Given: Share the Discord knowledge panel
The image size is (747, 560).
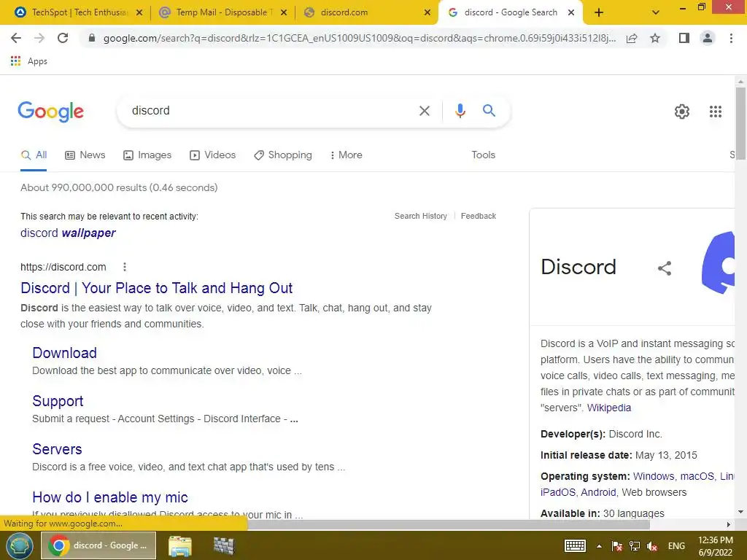Looking at the screenshot, I should point(665,268).
